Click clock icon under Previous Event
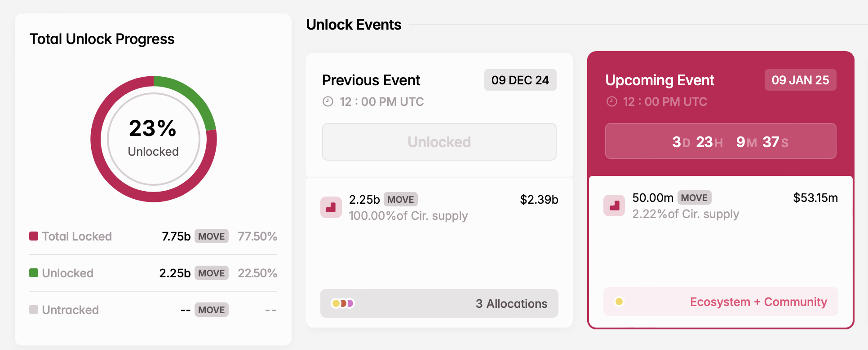 pyautogui.click(x=328, y=102)
